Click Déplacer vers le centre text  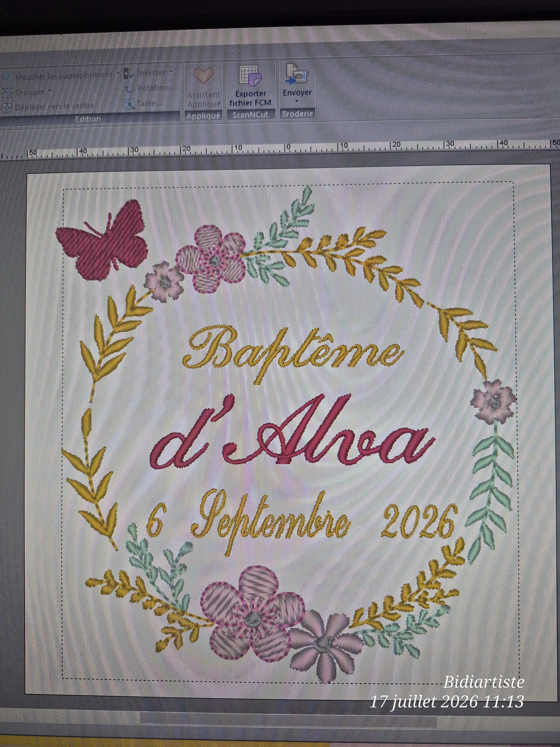pyautogui.click(x=54, y=106)
